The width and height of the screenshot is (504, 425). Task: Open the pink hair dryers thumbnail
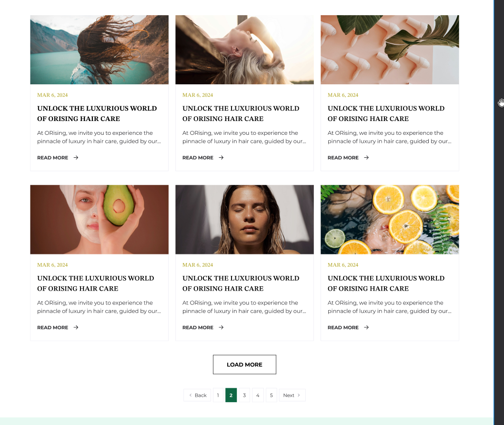pos(390,50)
